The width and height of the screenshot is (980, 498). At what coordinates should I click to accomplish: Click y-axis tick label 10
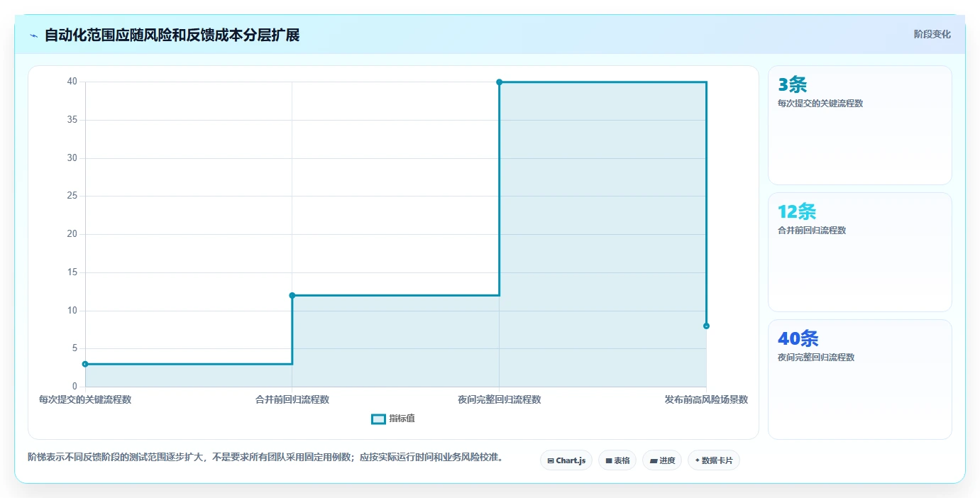(72, 311)
